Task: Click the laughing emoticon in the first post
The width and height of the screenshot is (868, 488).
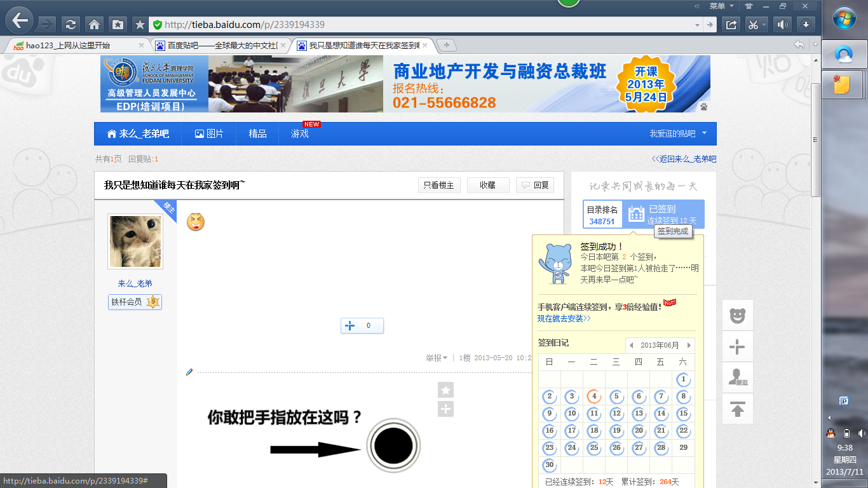Action: (196, 222)
